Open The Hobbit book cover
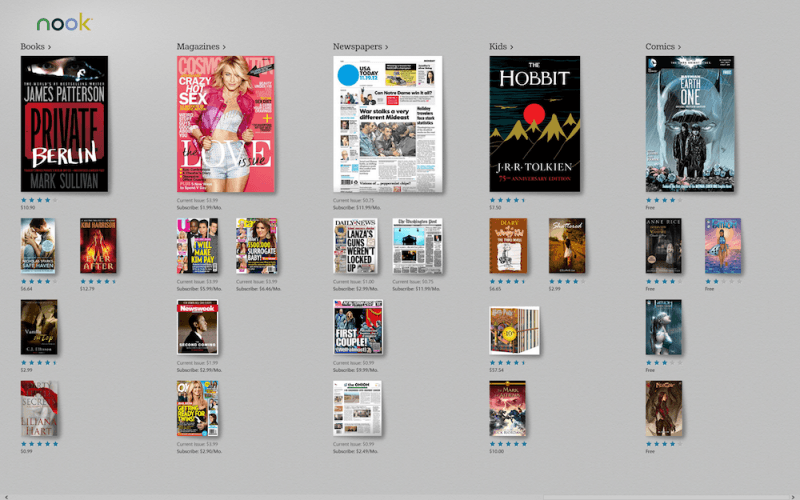 535,124
